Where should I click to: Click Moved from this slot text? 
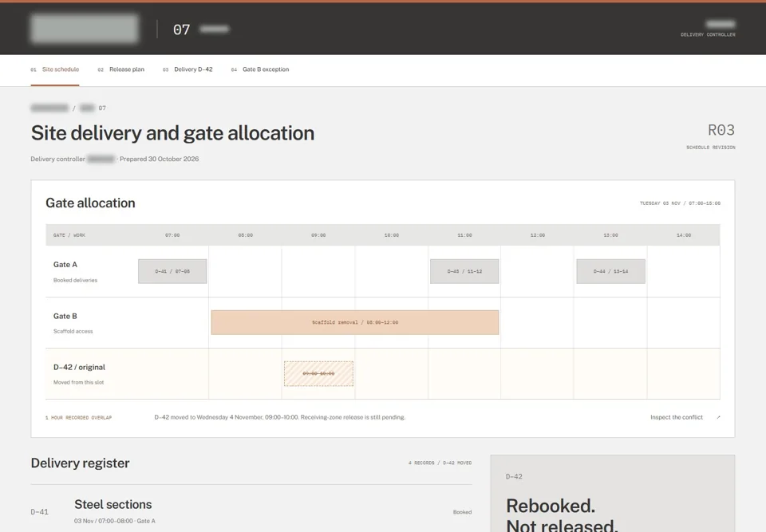79,382
